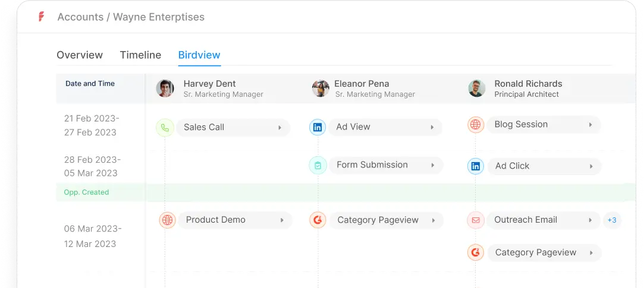Expand the Sales Call arrow
This screenshot has width=644, height=288.
point(280,128)
